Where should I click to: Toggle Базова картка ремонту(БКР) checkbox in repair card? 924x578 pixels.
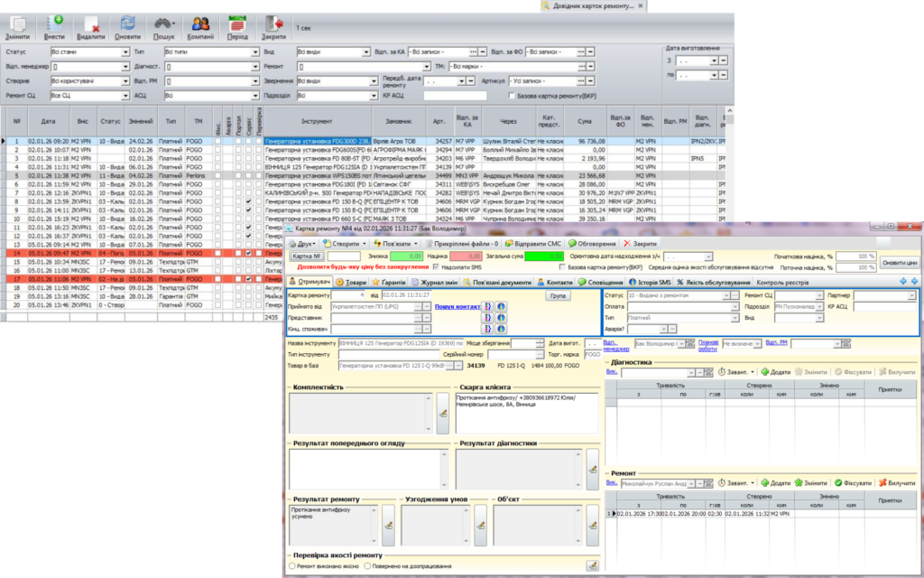(562, 267)
